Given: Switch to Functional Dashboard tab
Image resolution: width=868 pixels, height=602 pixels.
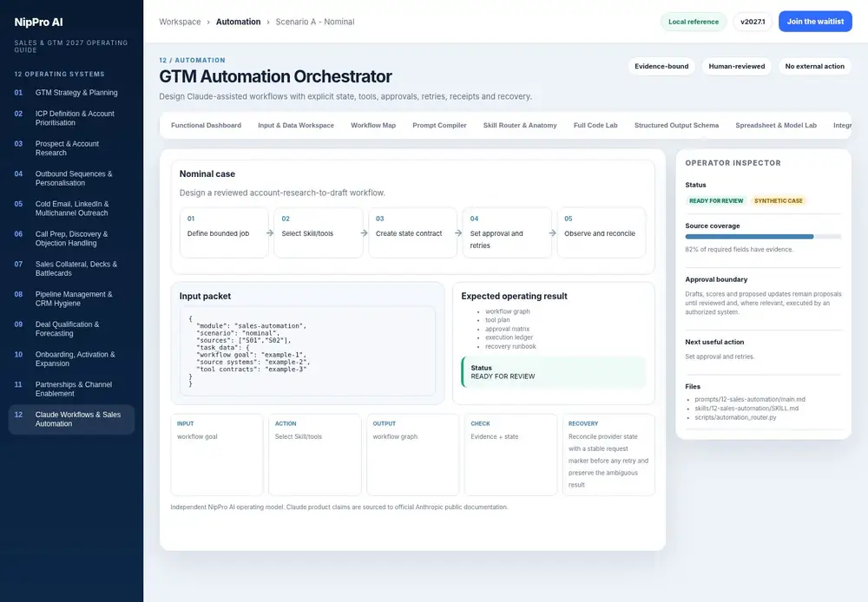Looking at the screenshot, I should coord(206,126).
